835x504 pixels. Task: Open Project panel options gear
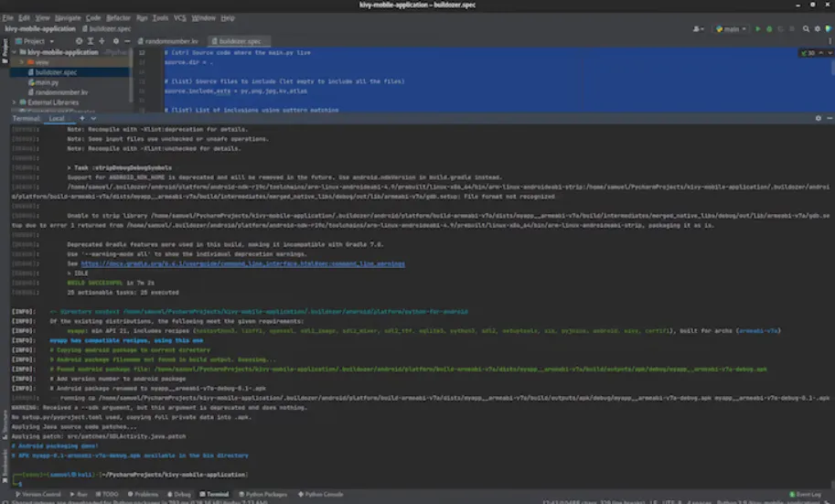coord(115,41)
